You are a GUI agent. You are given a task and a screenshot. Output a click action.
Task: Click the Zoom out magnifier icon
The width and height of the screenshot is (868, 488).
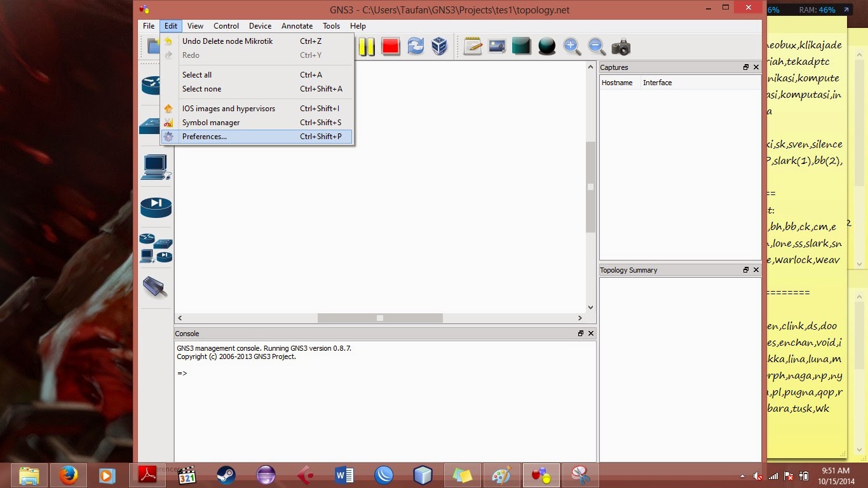tap(596, 46)
